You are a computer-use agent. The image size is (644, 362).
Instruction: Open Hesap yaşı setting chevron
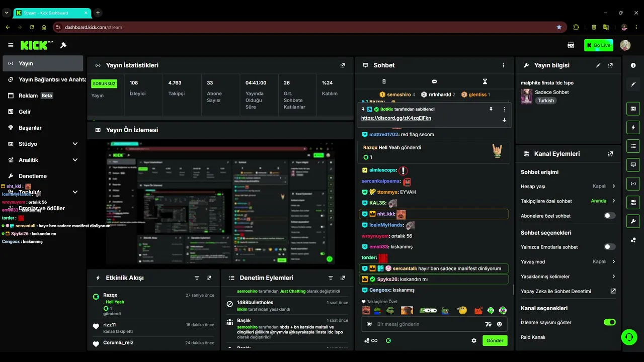click(x=613, y=186)
